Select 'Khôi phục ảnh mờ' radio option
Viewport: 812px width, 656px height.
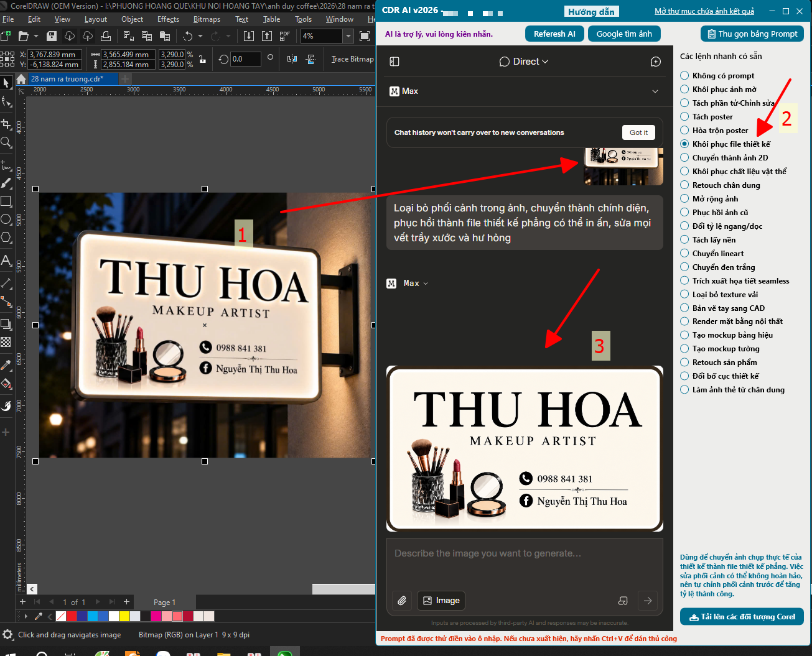tap(684, 90)
